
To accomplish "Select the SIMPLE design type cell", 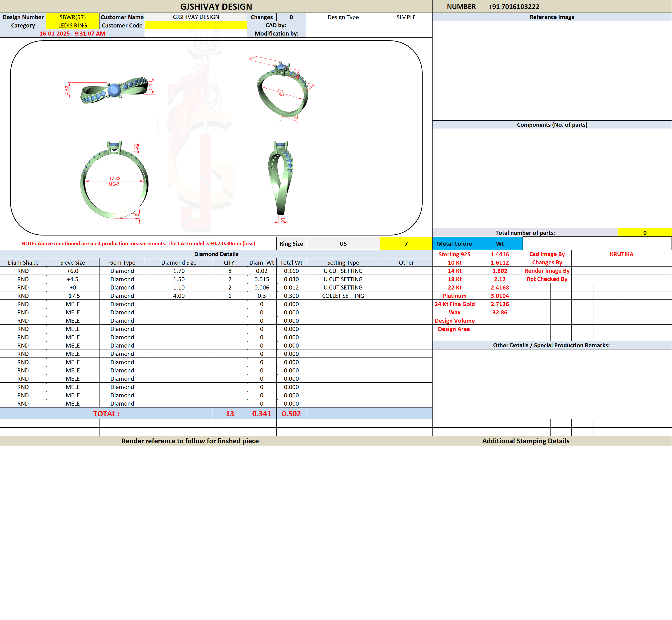I will pos(406,17).
